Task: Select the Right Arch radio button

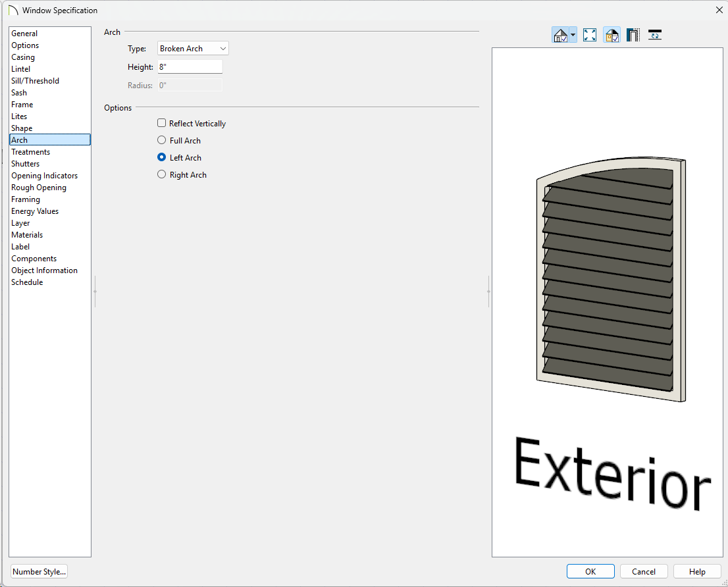Action: point(162,174)
